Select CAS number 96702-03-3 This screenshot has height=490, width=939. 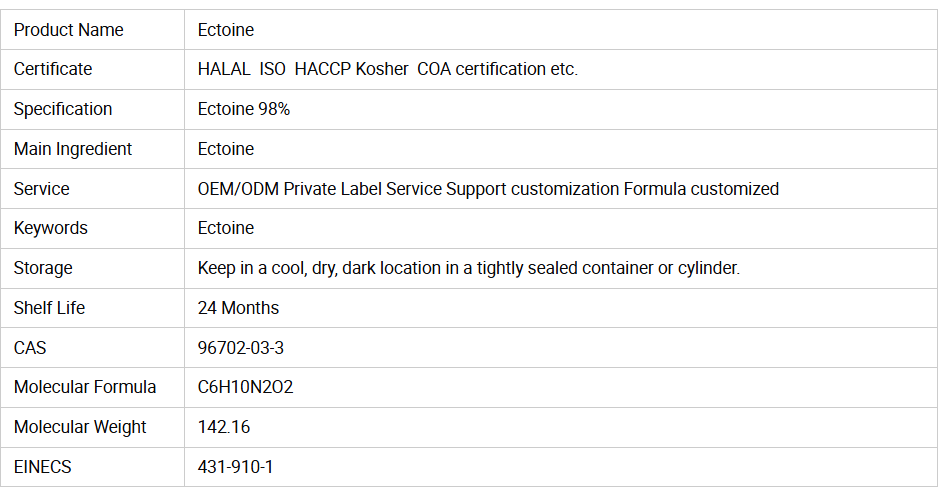(x=240, y=348)
